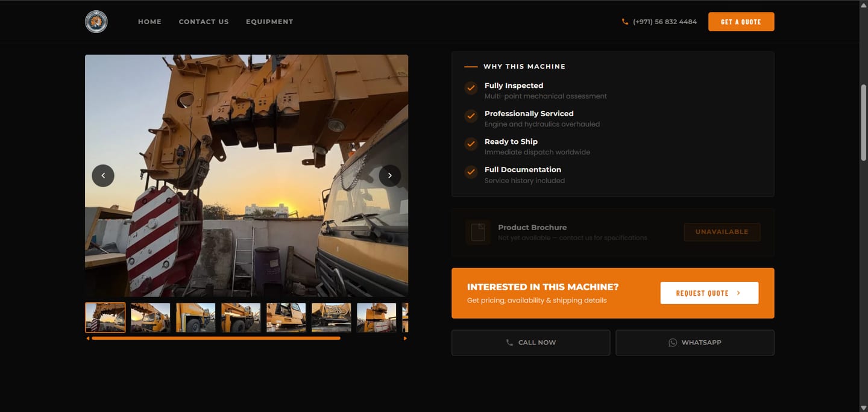
Task: Select the third thumbnail in the gallery strip
Action: coord(196,317)
